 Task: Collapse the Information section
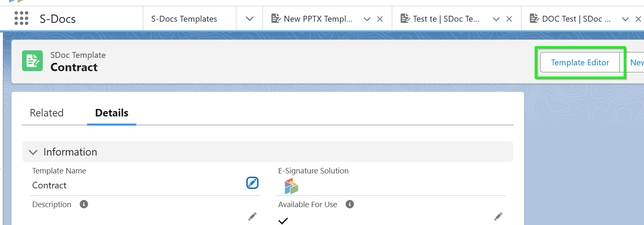(x=33, y=152)
